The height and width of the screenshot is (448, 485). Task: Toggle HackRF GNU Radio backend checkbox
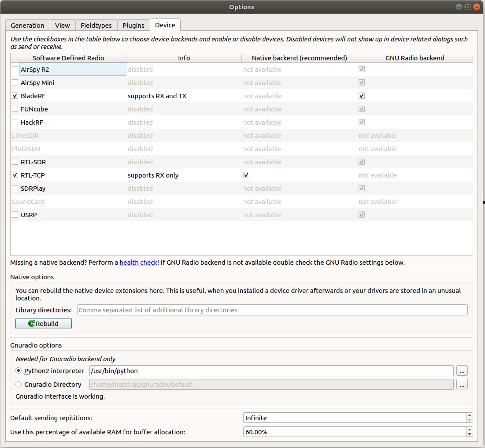click(362, 122)
